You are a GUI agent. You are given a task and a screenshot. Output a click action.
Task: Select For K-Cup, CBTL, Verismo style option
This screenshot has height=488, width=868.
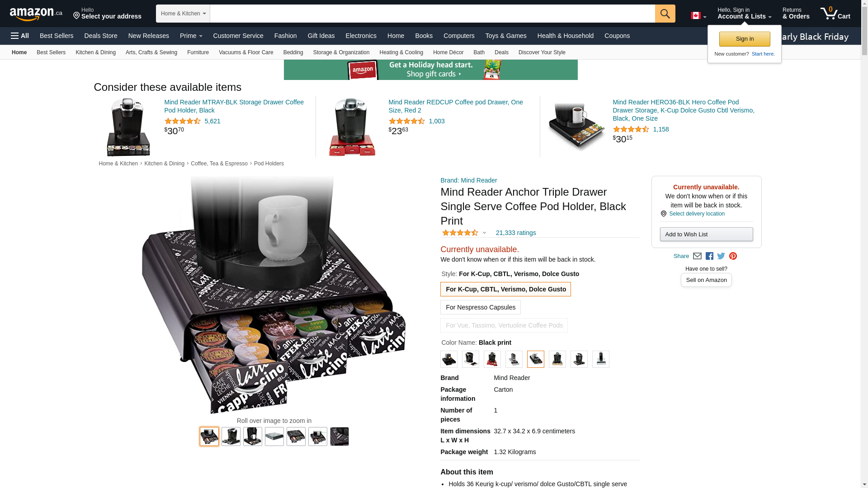505,289
